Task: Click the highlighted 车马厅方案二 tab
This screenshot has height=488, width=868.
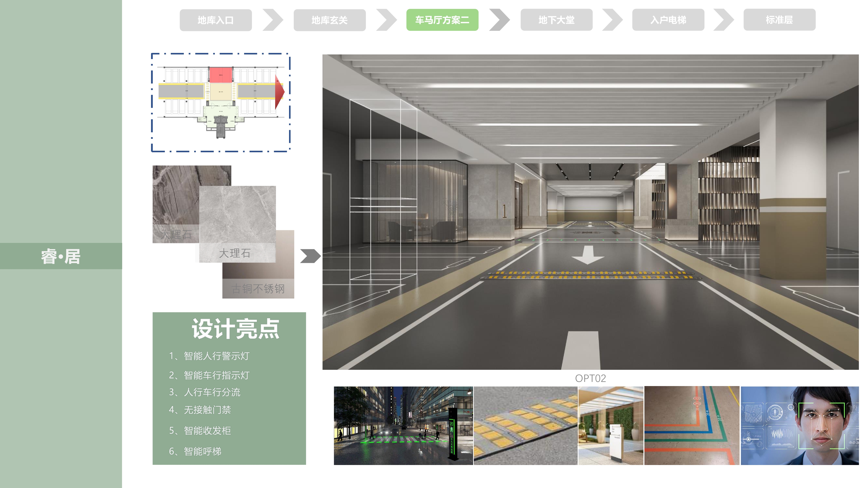Action: pyautogui.click(x=442, y=20)
